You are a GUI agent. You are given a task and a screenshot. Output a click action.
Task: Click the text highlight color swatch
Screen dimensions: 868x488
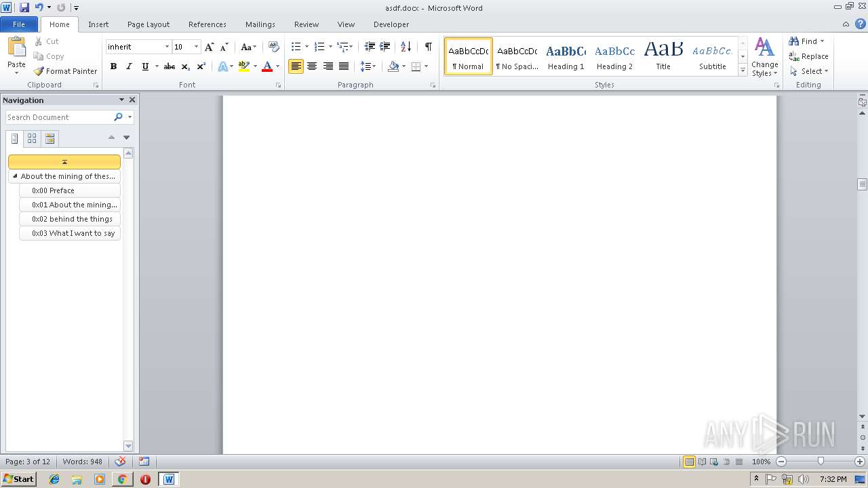[x=244, y=66]
